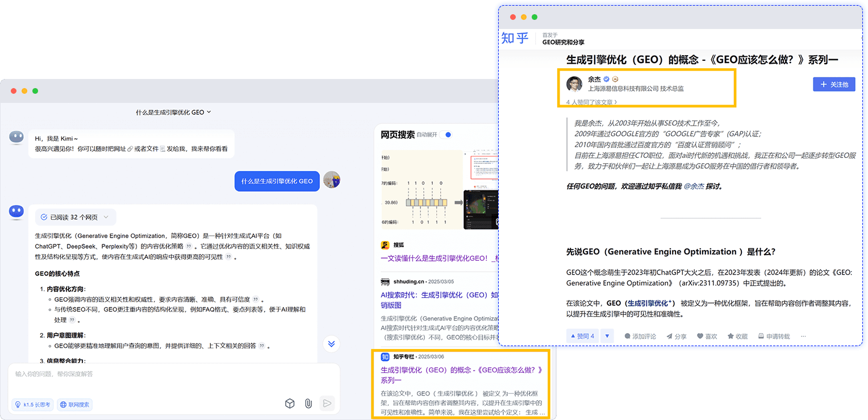Toggle the k1.5 长思考 mode
This screenshot has width=868, height=420.
click(x=32, y=404)
